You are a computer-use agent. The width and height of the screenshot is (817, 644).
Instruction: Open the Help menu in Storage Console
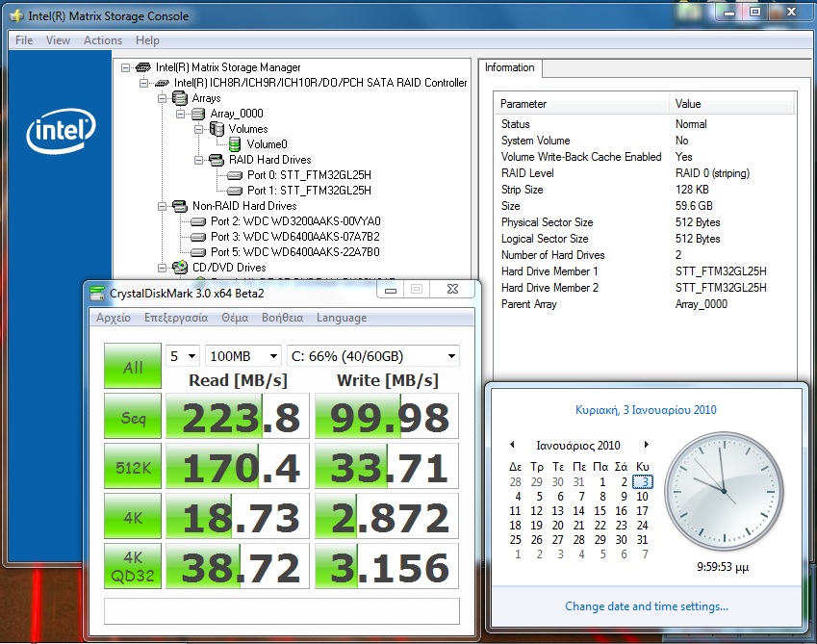click(147, 40)
